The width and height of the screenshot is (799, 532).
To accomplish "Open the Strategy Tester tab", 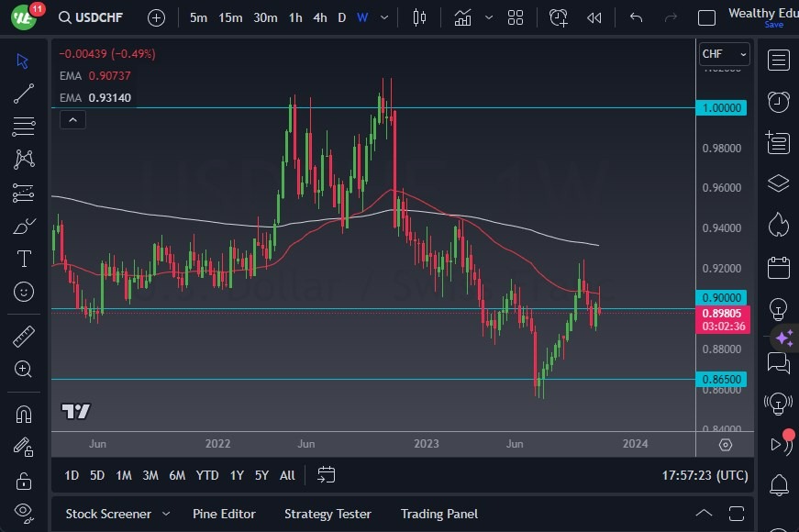I will click(x=327, y=514).
